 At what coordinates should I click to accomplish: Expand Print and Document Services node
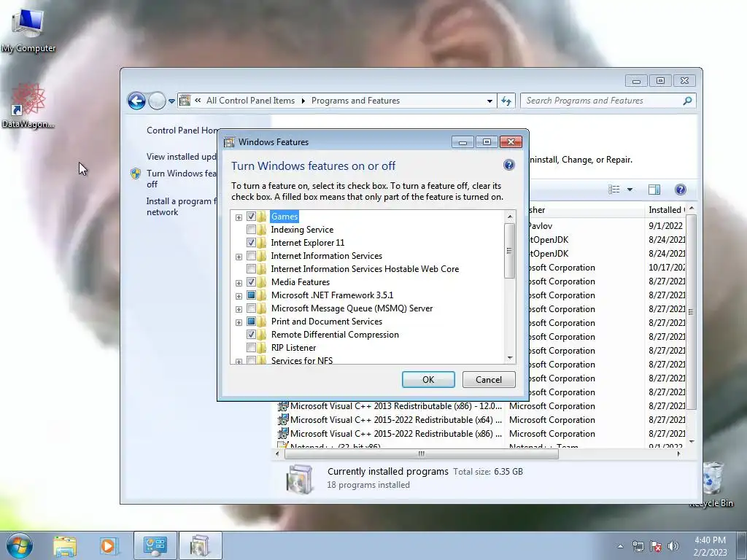(239, 322)
